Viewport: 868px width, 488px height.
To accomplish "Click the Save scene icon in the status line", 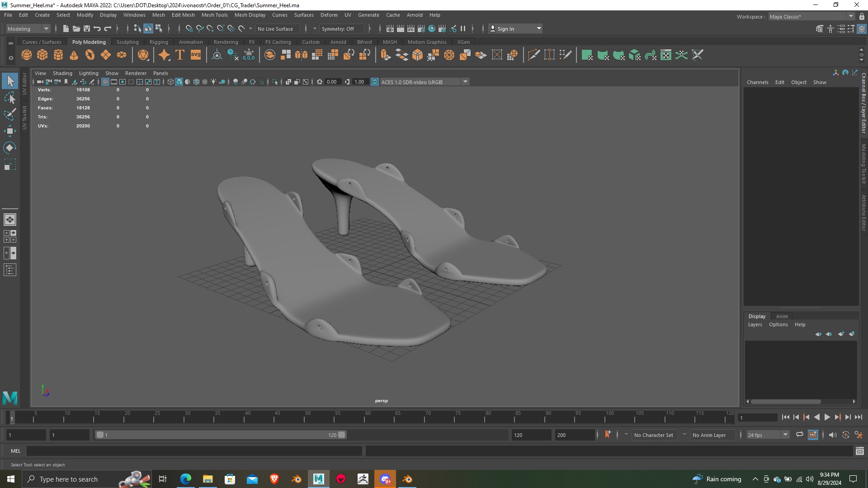I will click(x=87, y=28).
